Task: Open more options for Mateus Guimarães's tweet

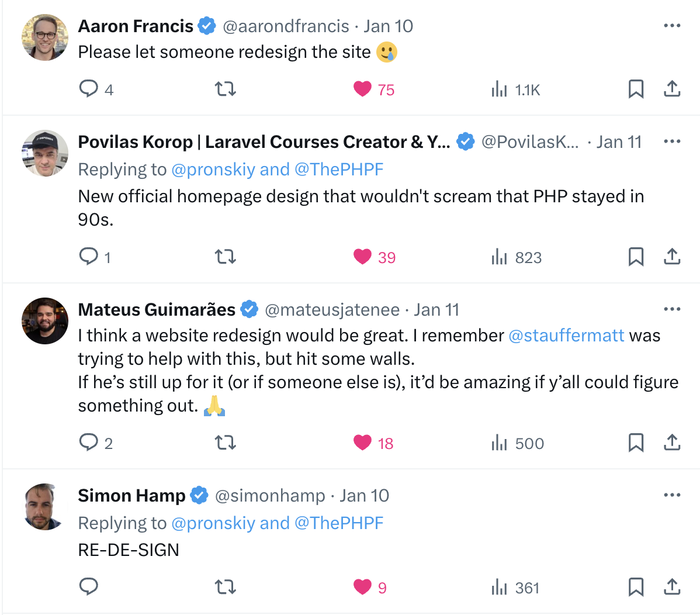Action: coord(672,309)
